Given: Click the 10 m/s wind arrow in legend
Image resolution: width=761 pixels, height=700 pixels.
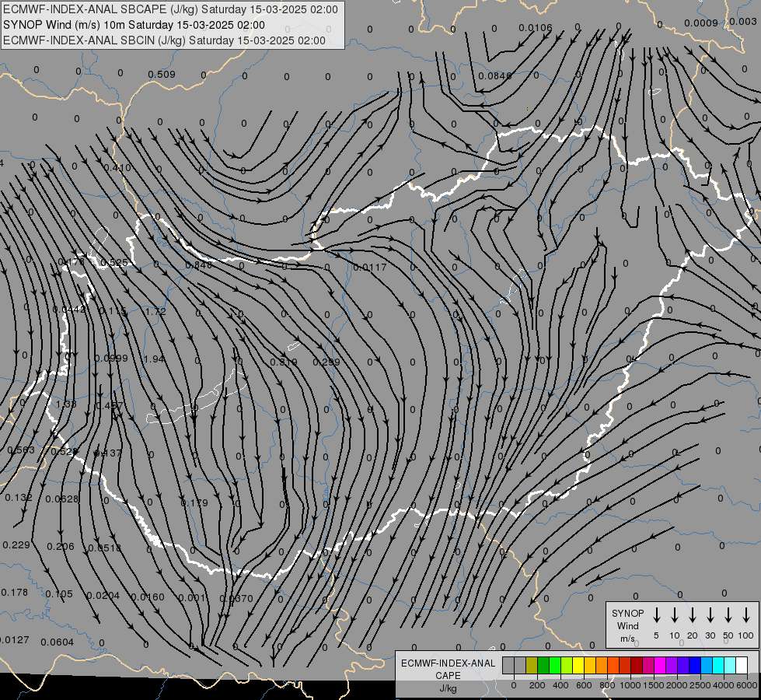Looking at the screenshot, I should (674, 614).
